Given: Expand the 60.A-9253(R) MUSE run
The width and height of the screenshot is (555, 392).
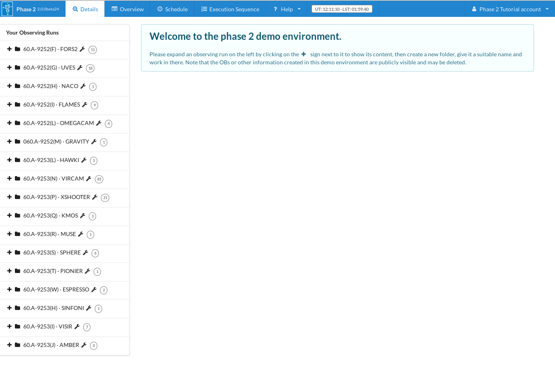Looking at the screenshot, I should [9, 234].
